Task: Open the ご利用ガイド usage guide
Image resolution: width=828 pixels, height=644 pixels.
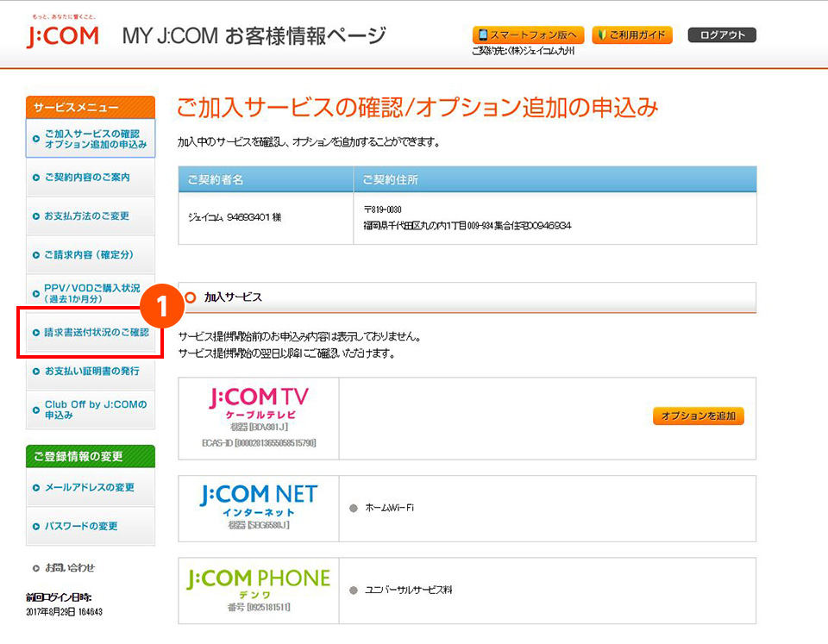Action: click(632, 34)
